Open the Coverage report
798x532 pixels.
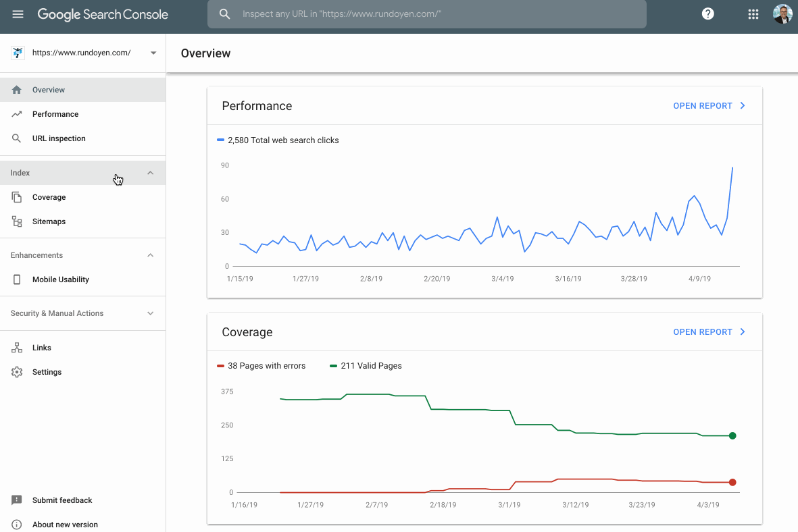[x=709, y=331]
